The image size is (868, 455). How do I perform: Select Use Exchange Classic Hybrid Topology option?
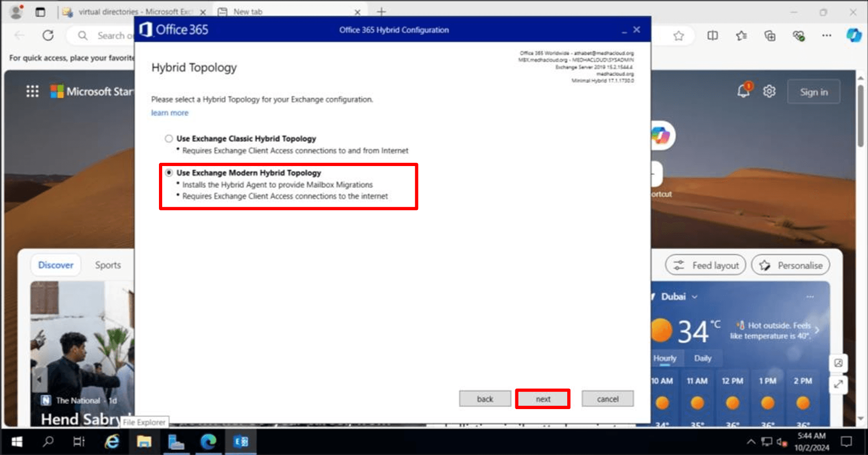point(169,139)
